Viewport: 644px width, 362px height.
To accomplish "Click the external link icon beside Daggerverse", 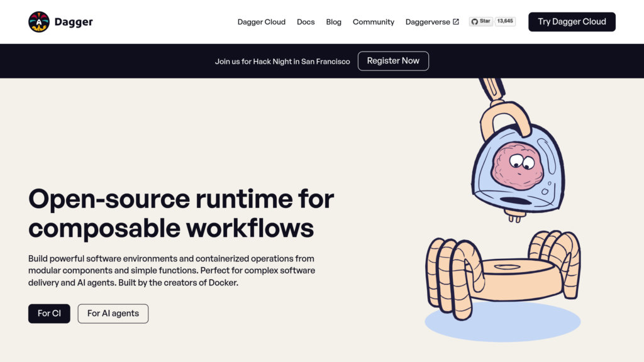I will (x=456, y=22).
